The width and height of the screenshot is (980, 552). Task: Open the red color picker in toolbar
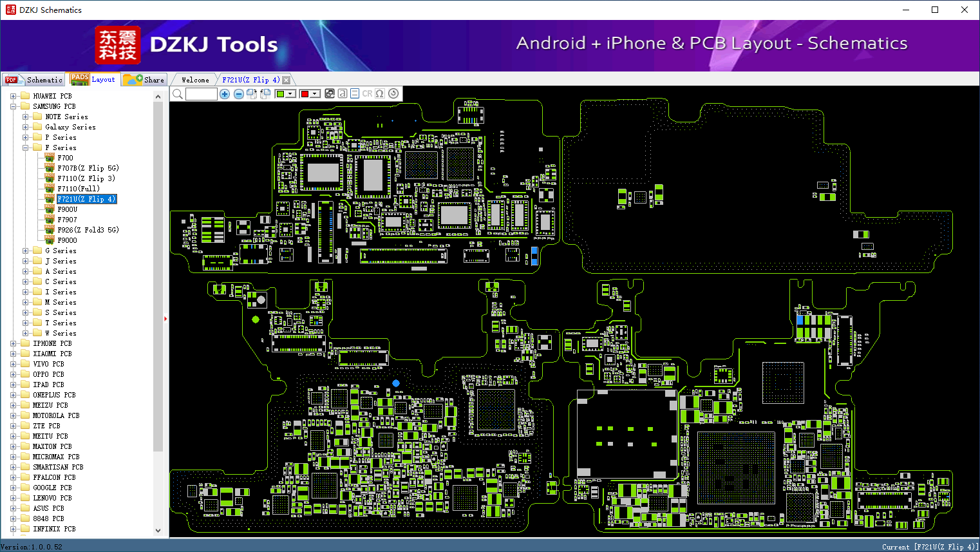(x=310, y=94)
